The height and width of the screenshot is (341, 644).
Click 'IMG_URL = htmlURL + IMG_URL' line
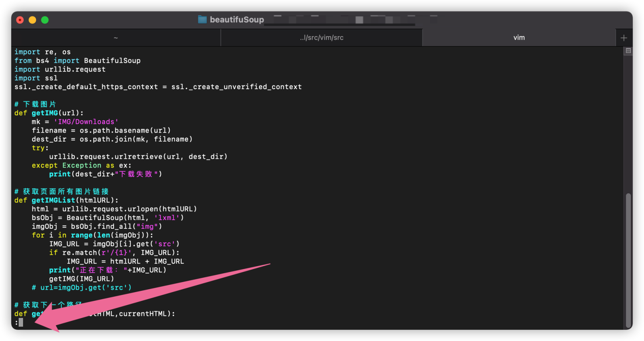coord(125,261)
